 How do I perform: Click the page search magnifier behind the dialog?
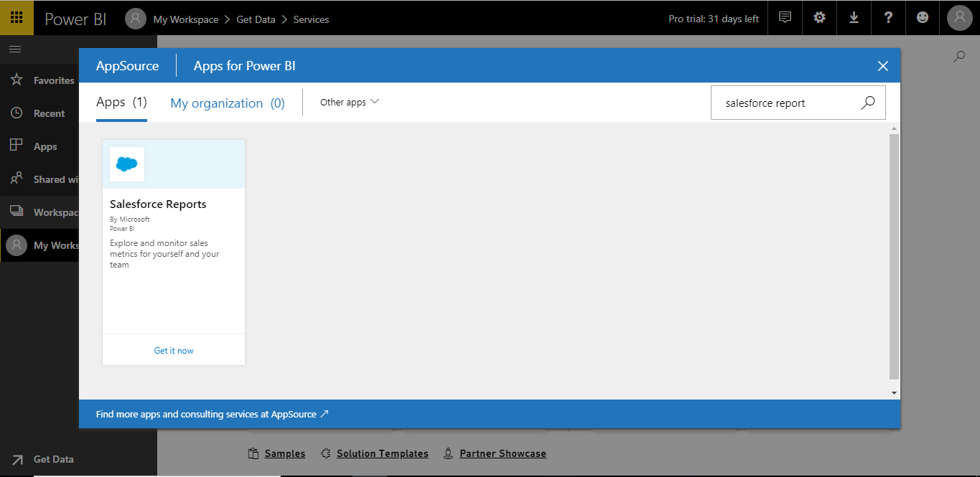click(x=959, y=56)
